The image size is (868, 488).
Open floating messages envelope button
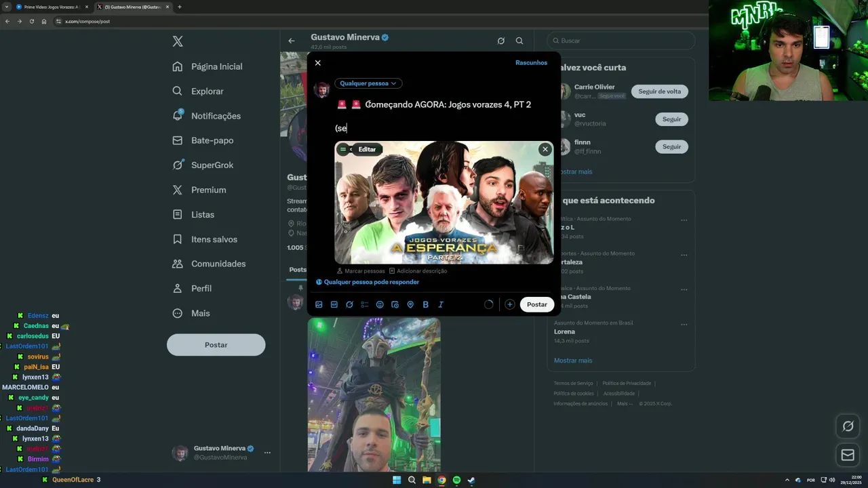pyautogui.click(x=848, y=455)
